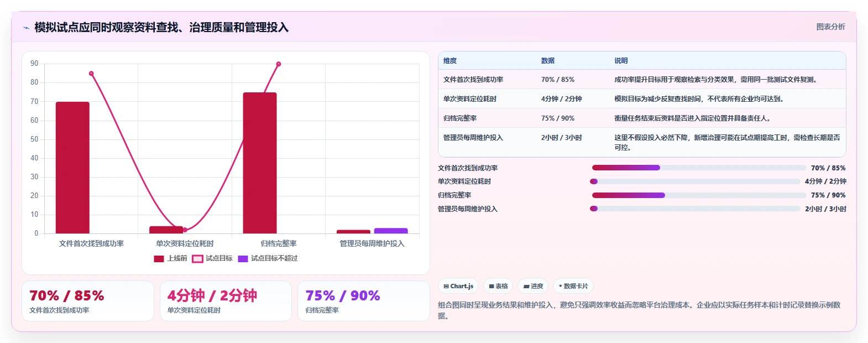Toggle the 试点目标不超过 legend series
The height and width of the screenshot is (343, 868).
268,258
